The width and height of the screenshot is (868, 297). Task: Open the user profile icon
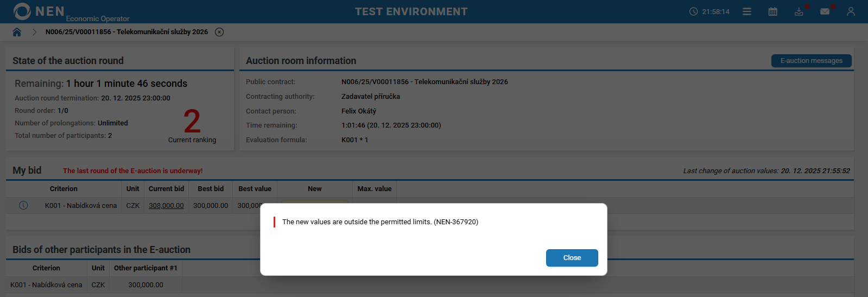[x=851, y=11]
